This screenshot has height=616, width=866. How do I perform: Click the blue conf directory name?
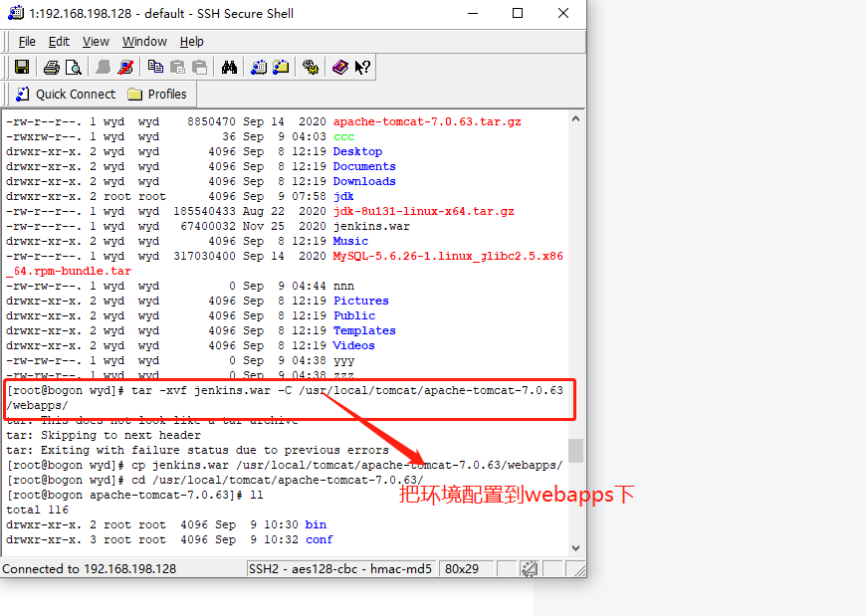click(x=319, y=539)
